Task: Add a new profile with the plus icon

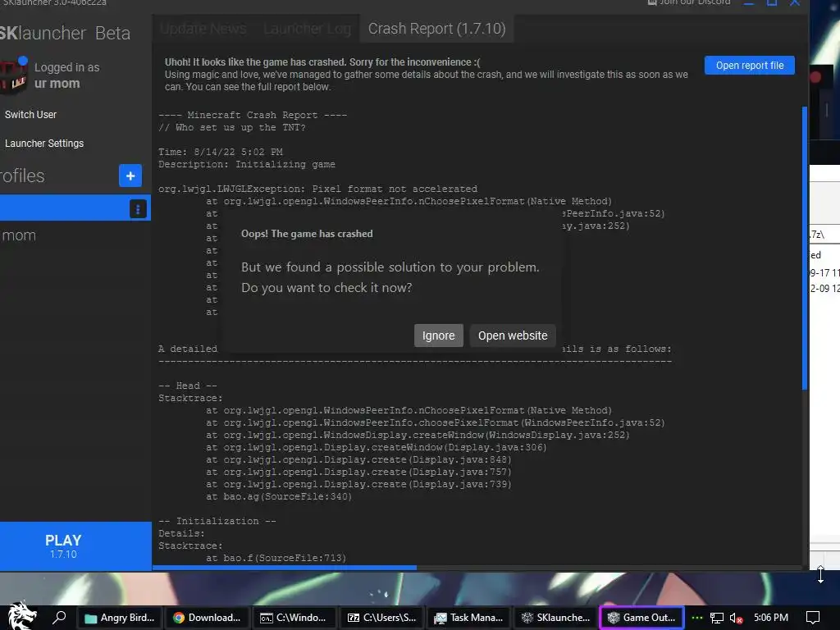Action: click(x=130, y=176)
